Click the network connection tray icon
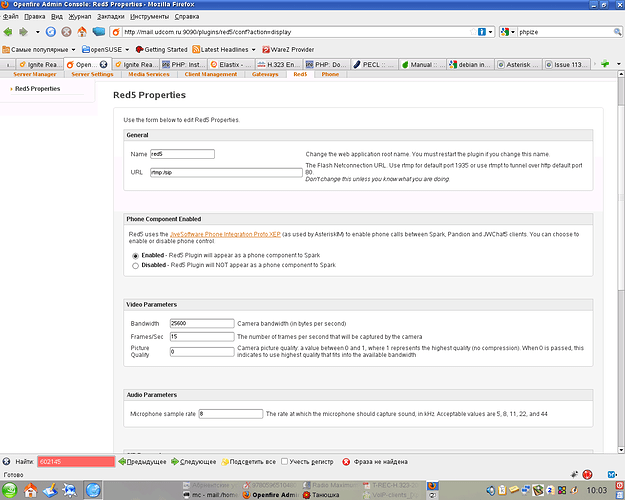 pyautogui.click(x=526, y=490)
